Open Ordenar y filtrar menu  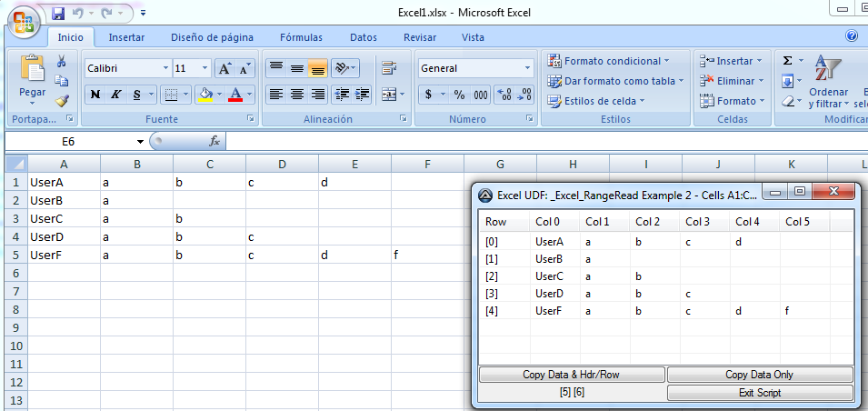coord(828,82)
